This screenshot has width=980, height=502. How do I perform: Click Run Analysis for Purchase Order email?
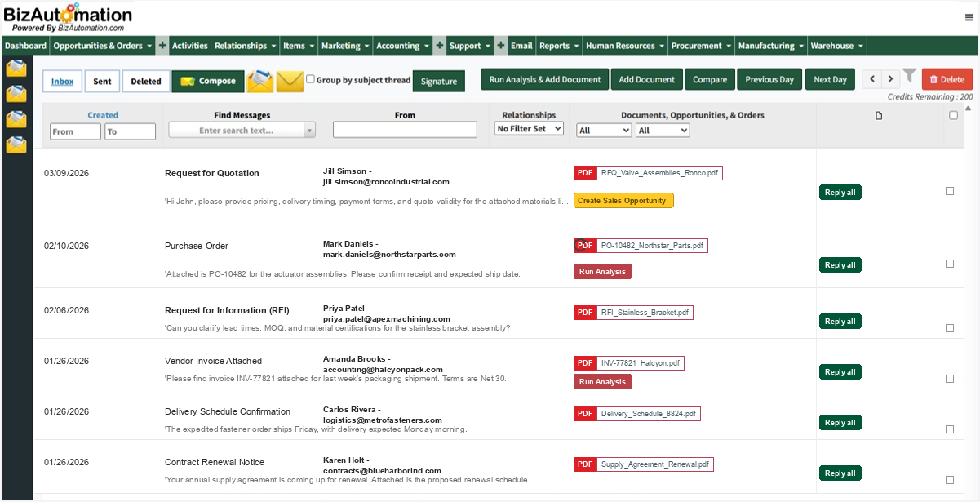(602, 271)
